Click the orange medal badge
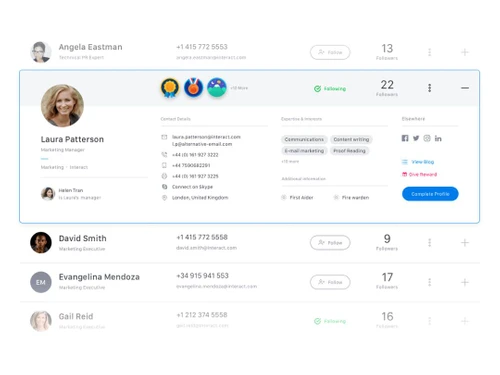The image size is (500, 375). click(x=193, y=88)
